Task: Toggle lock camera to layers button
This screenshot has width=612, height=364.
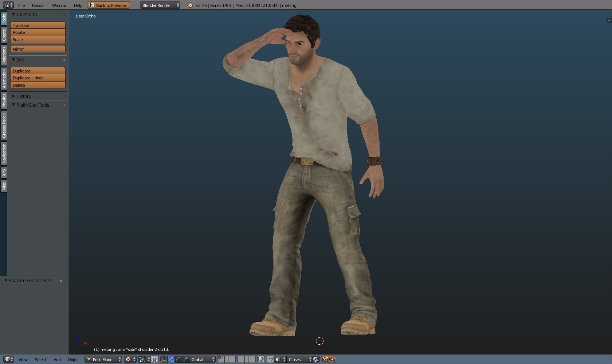Action: point(261,359)
